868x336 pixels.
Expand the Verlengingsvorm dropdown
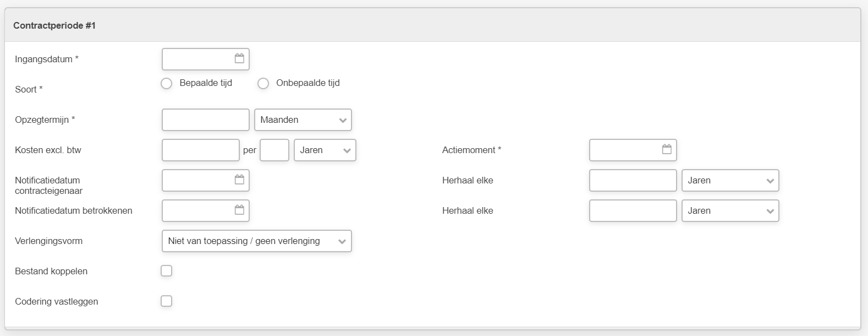click(257, 241)
